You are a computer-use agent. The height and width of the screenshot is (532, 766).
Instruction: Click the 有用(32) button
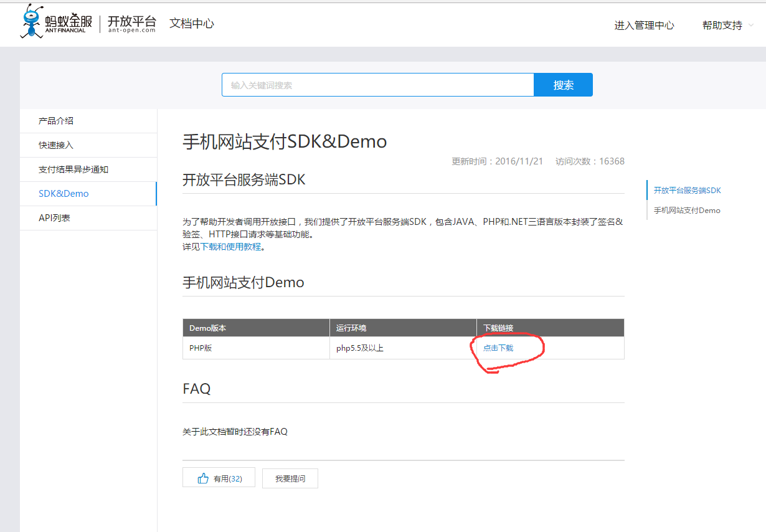click(x=219, y=477)
